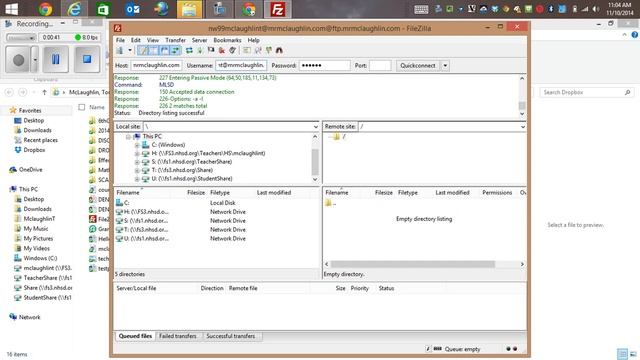
Task: Open the Server menu
Action: click(x=200, y=40)
